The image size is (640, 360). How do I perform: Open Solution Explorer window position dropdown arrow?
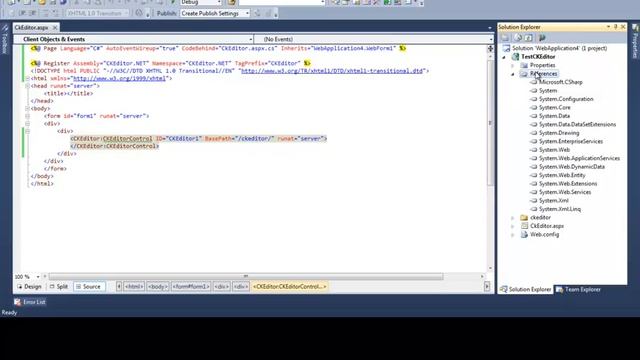point(608,27)
